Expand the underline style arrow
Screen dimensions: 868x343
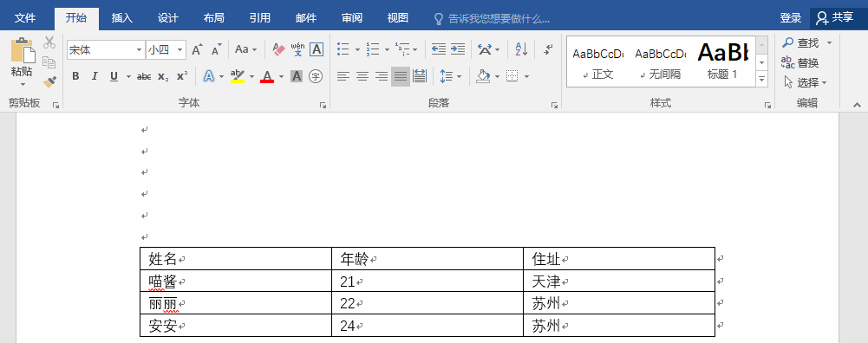tap(128, 76)
